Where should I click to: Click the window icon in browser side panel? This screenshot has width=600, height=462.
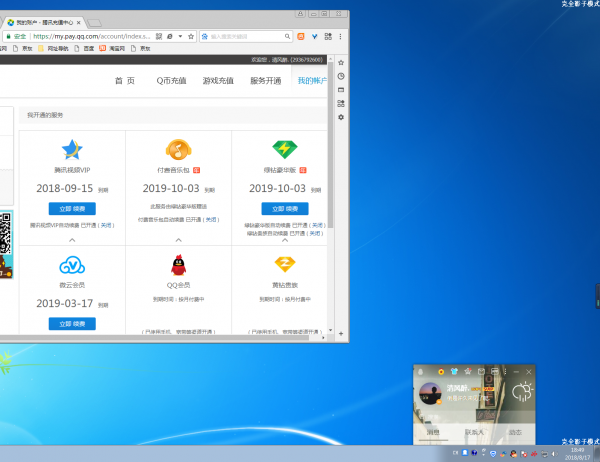click(x=341, y=90)
